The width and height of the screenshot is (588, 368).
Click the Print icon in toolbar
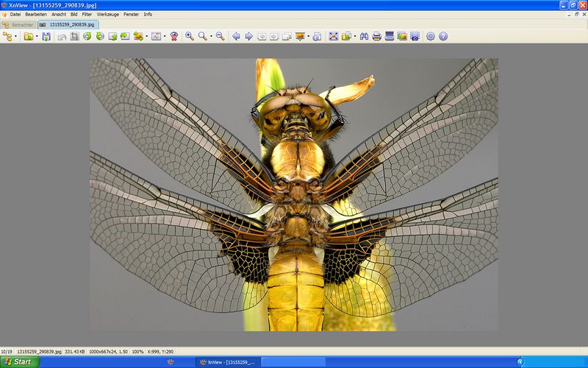pyautogui.click(x=376, y=36)
